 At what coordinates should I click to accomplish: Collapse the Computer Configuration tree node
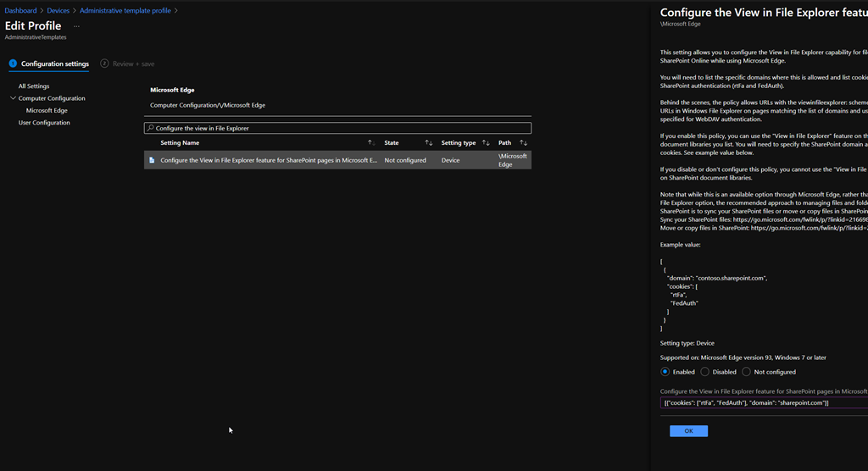13,98
